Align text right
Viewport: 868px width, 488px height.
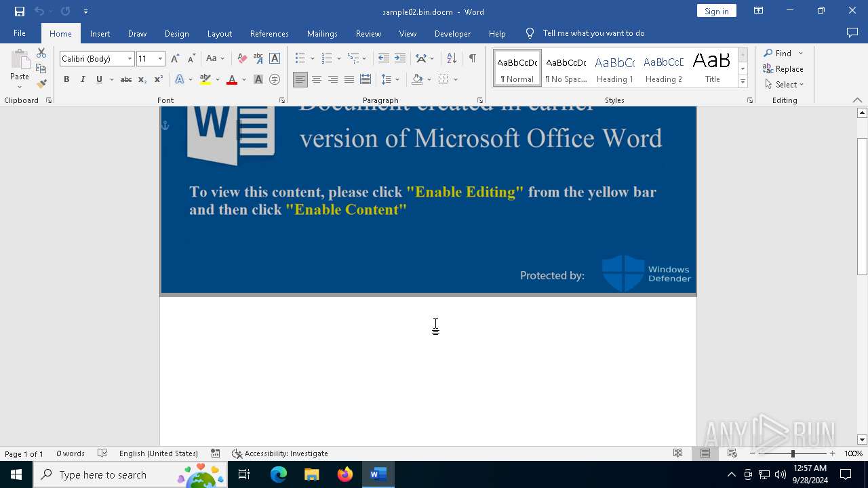pyautogui.click(x=333, y=79)
